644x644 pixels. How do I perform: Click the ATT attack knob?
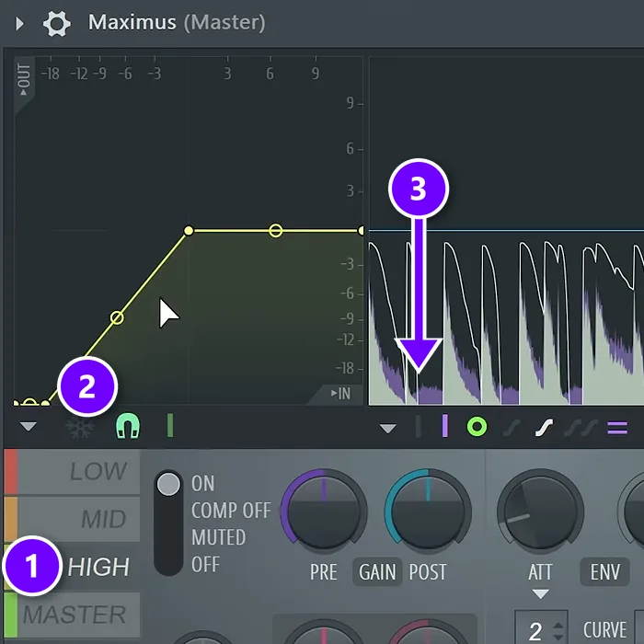point(540,512)
